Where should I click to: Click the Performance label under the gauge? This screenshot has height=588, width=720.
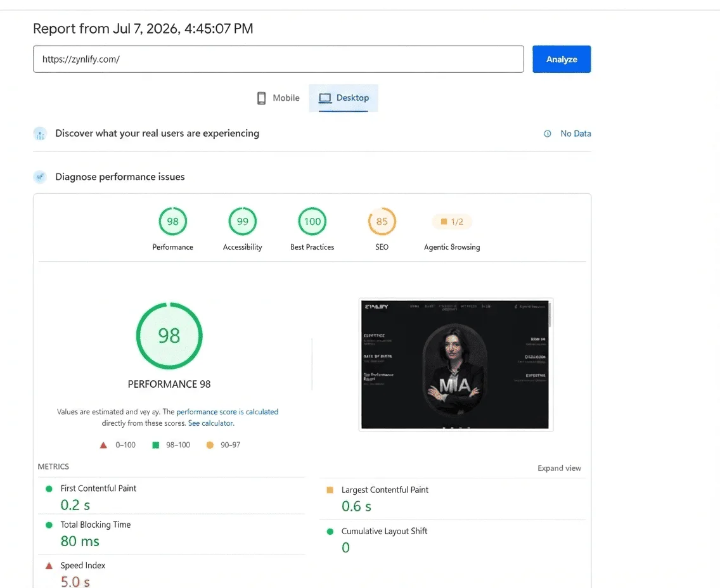click(172, 247)
